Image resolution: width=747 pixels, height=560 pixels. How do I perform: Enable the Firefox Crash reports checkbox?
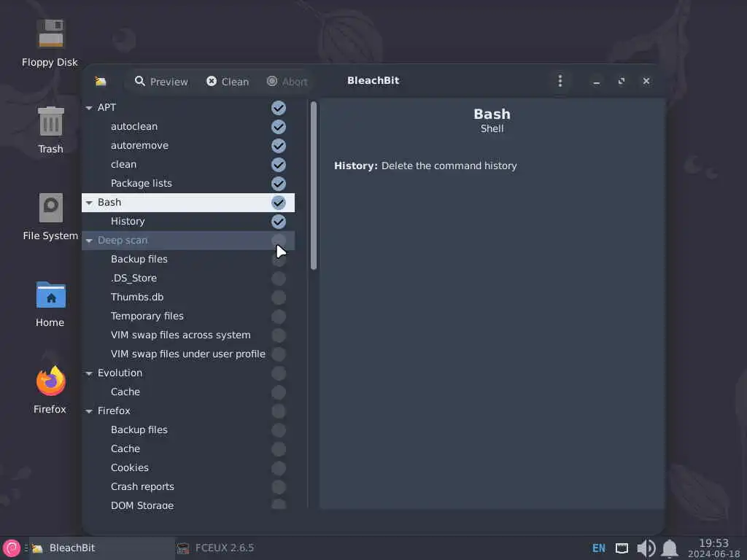(279, 487)
